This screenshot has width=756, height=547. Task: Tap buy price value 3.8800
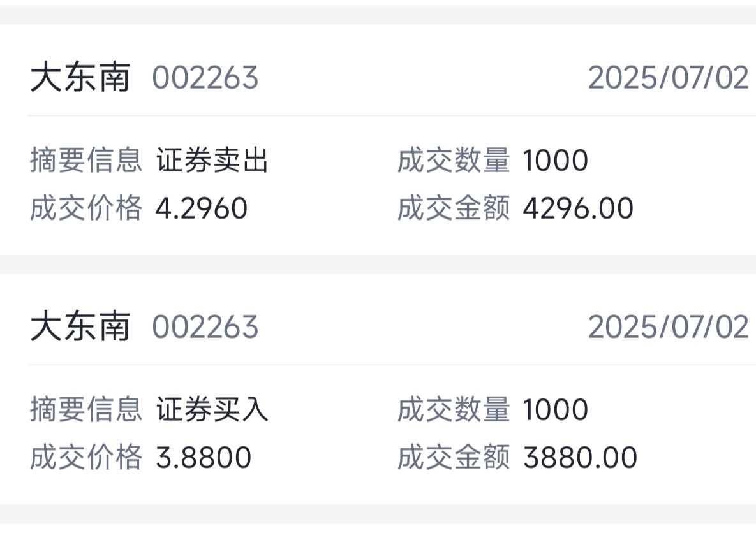click(204, 457)
